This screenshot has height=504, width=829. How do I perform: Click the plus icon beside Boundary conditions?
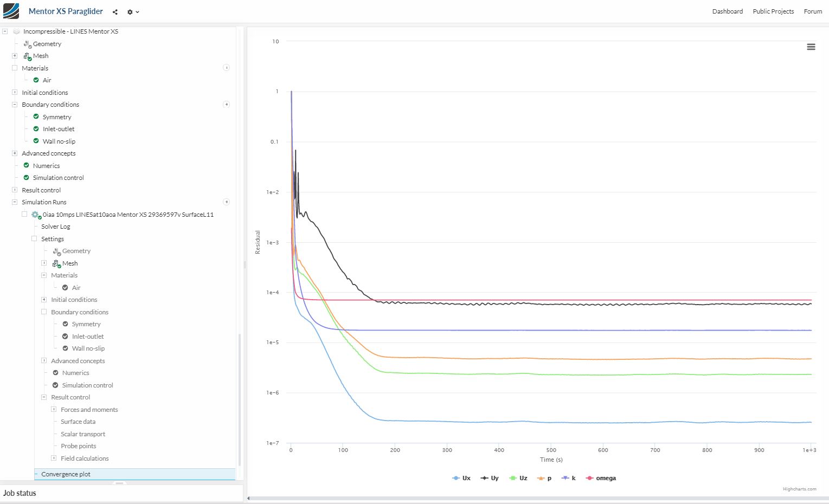[227, 105]
